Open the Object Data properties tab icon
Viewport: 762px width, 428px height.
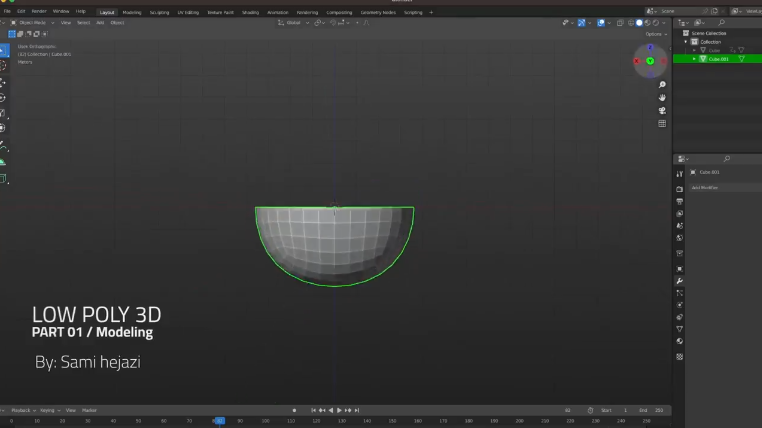(679, 329)
